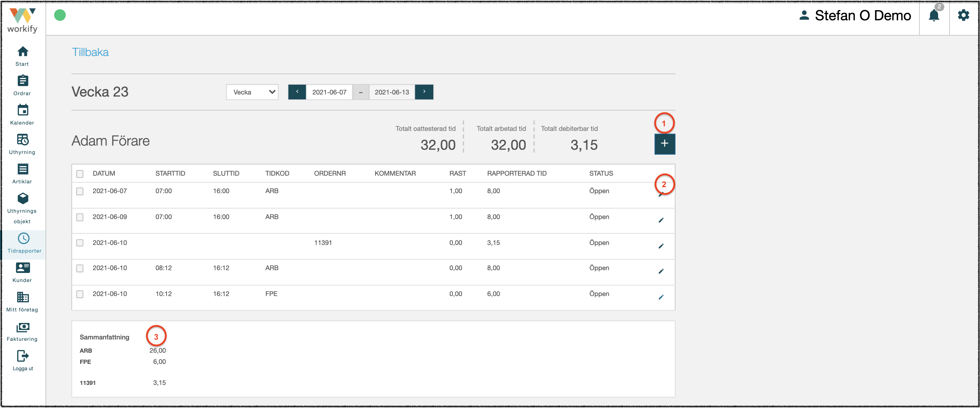This screenshot has width=980, height=408.
Task: Click the Totalt oattesterad tid label
Action: (x=425, y=128)
